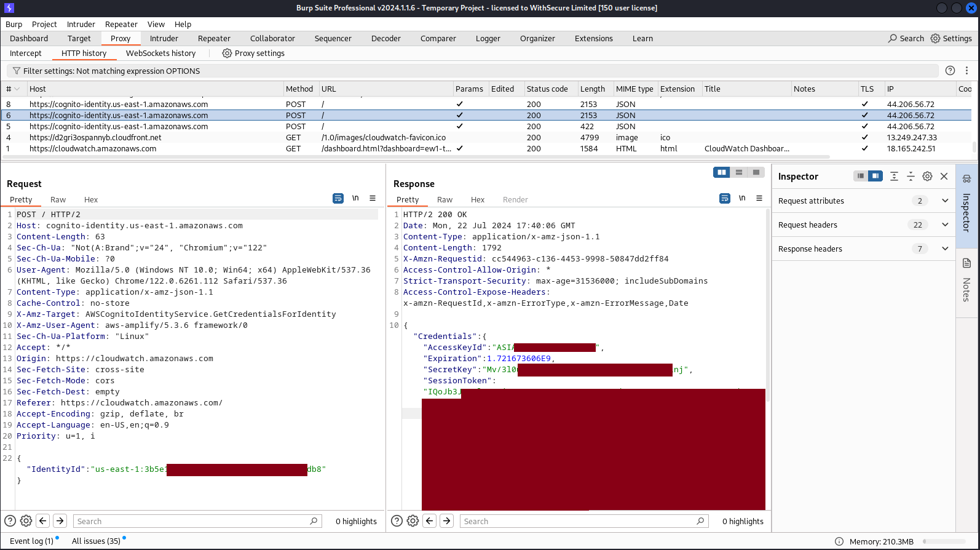Image resolution: width=980 pixels, height=550 pixels.
Task: Open Event log (1)
Action: [31, 541]
